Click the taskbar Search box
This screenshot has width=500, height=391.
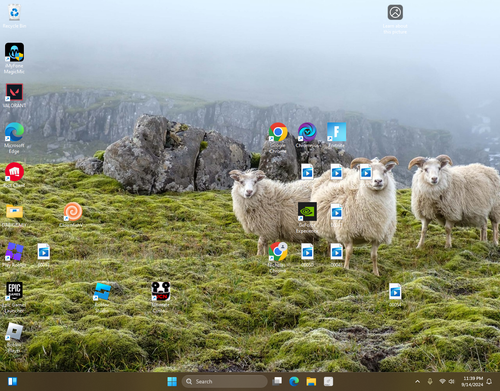tap(225, 381)
